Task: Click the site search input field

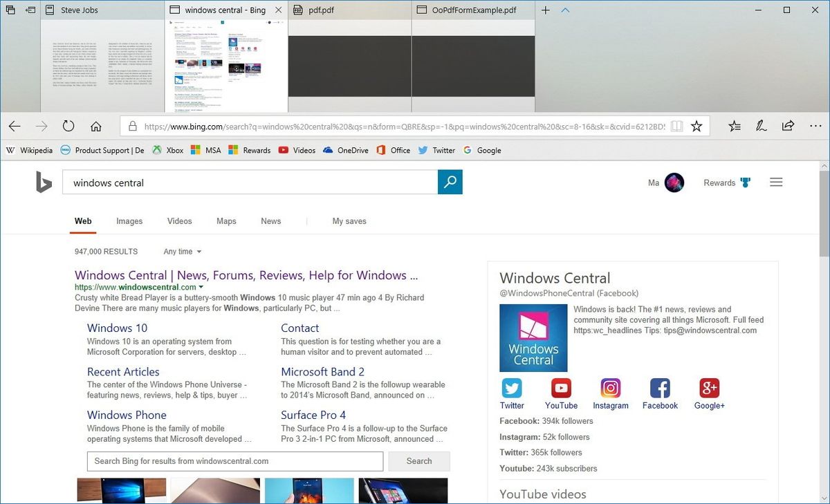Action: (x=235, y=461)
